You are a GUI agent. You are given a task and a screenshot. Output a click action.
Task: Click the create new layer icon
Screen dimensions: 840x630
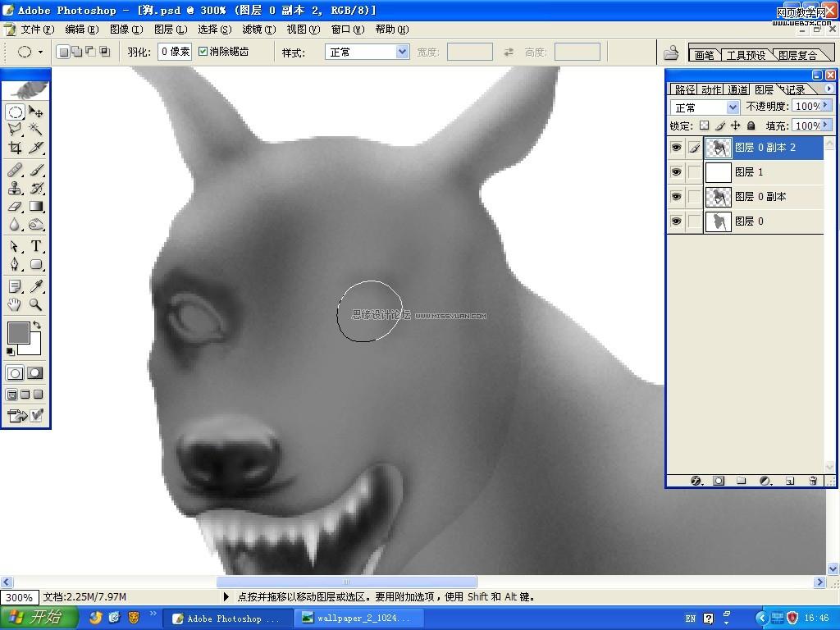(x=790, y=481)
